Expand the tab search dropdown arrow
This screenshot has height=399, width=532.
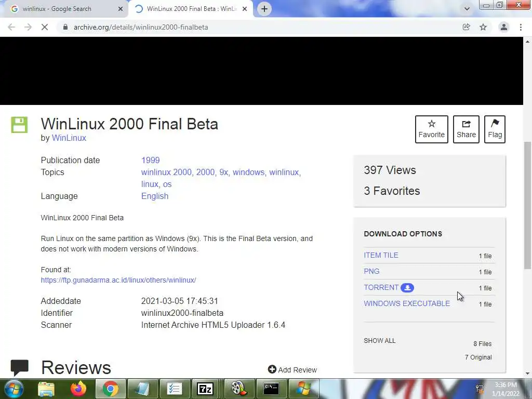coord(467,9)
